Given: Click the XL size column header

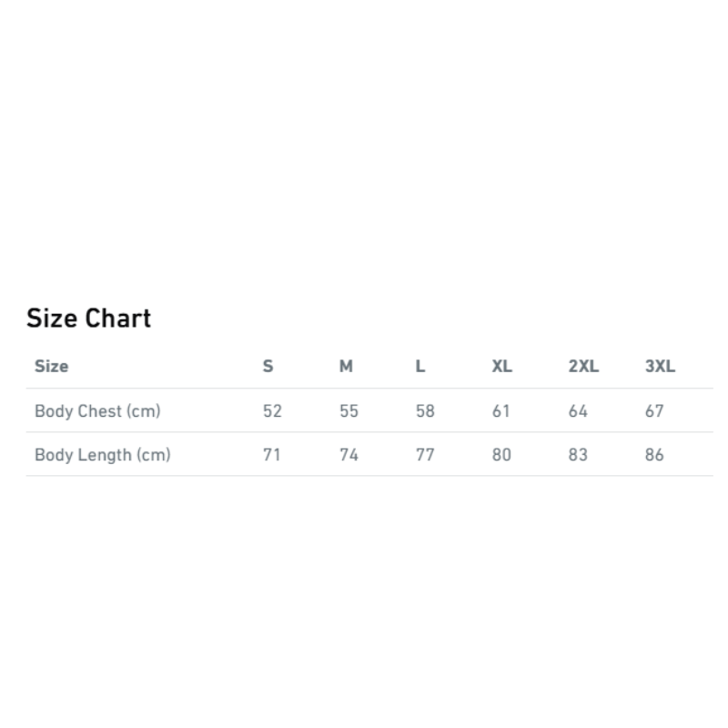Looking at the screenshot, I should click(502, 367).
